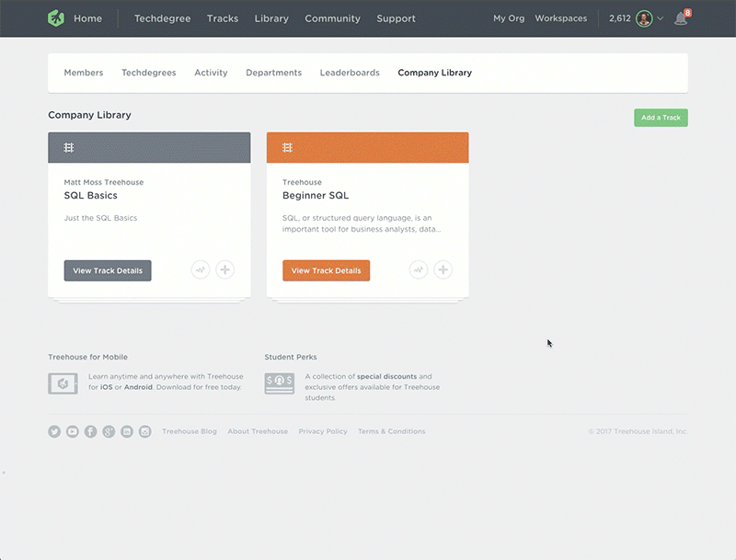The image size is (736, 560).
Task: Open the YouTube footer icon
Action: (73, 431)
